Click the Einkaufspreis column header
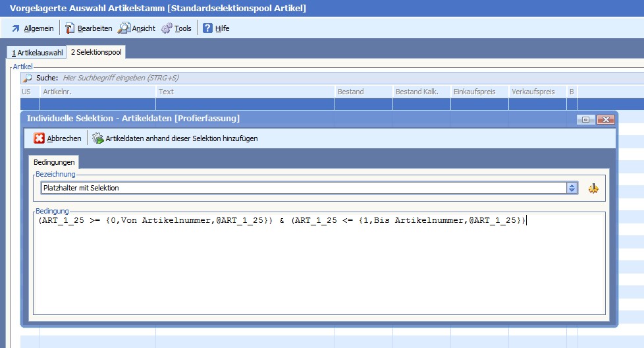The height and width of the screenshot is (348, 644). coord(479,92)
